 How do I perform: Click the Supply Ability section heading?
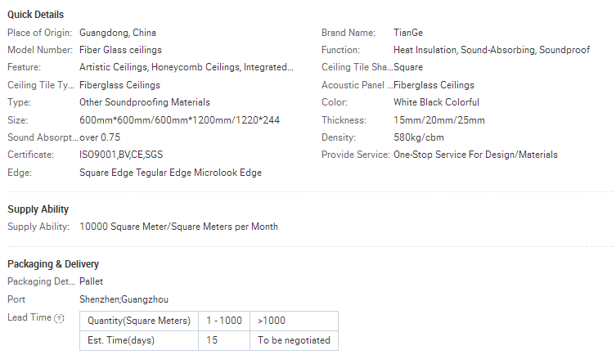[38, 209]
